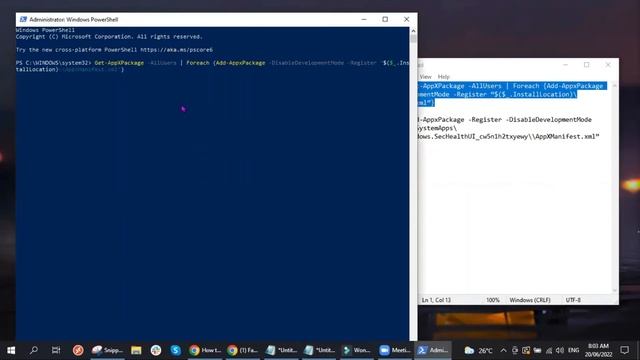Switch to Chrome window titled '(1) Fa...'
The width and height of the screenshot is (640, 360).
pos(243,350)
